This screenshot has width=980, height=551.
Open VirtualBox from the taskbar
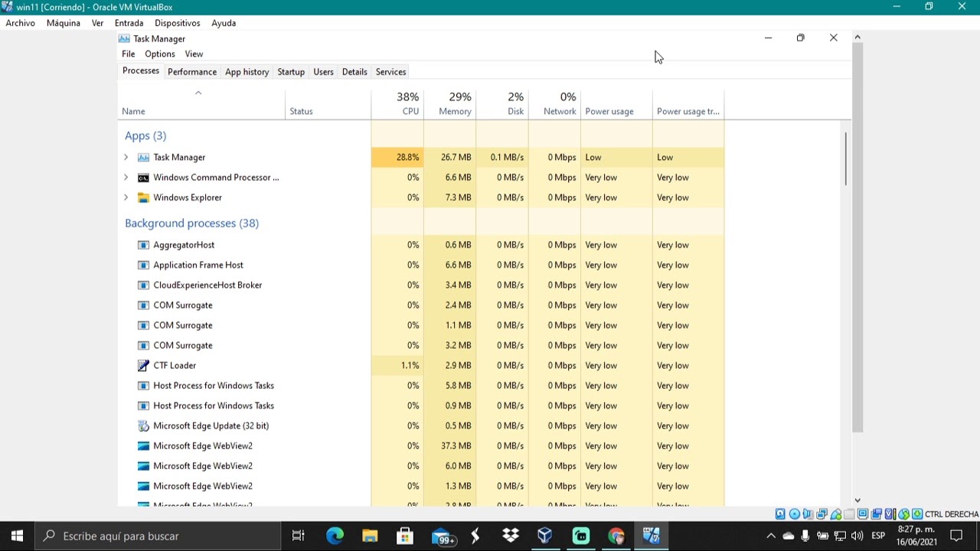click(x=545, y=536)
